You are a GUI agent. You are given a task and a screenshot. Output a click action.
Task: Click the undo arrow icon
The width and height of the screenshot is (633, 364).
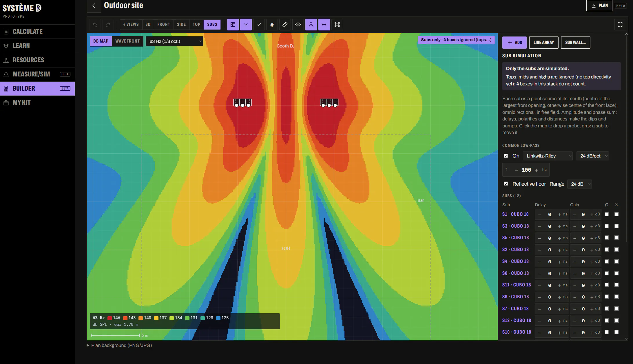95,25
